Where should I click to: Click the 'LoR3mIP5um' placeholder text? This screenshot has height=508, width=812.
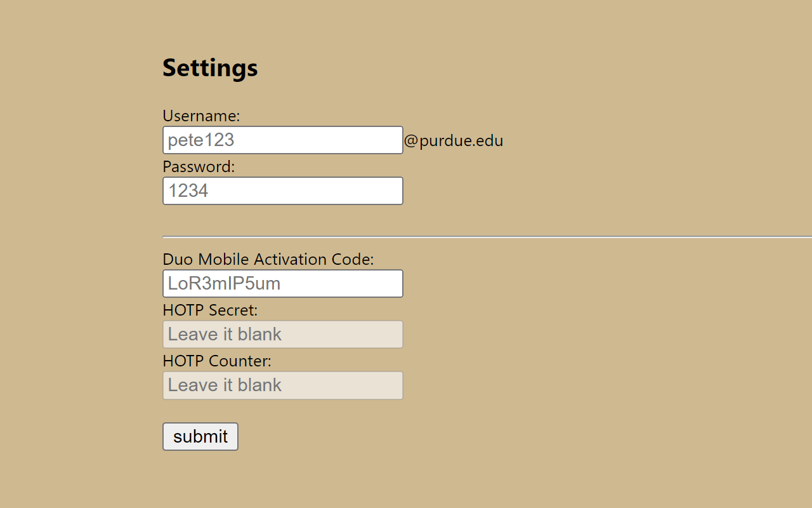(x=224, y=284)
